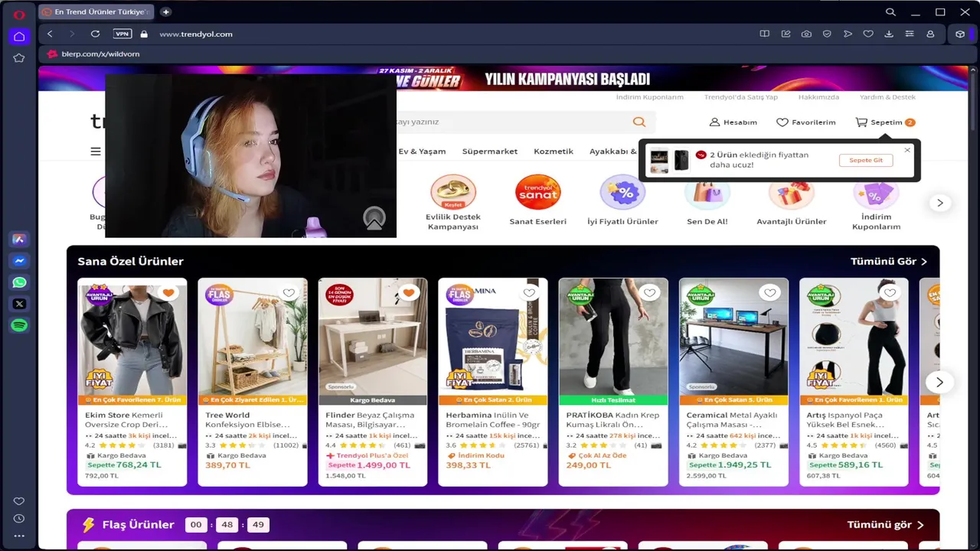Unfavorite the Ekim Store jacket heart
The image size is (980, 551).
coord(168,292)
